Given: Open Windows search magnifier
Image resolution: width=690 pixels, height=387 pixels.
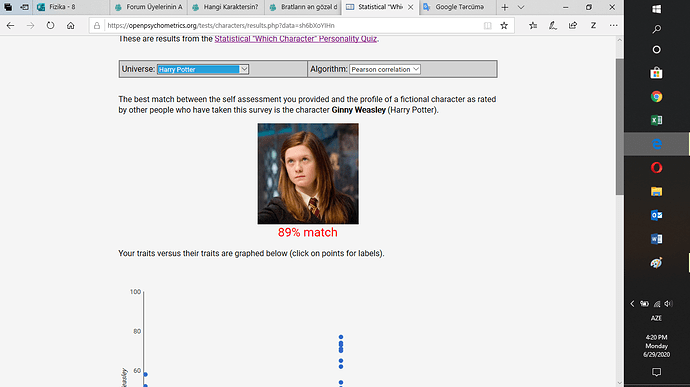Looking at the screenshot, I should pos(657,29).
